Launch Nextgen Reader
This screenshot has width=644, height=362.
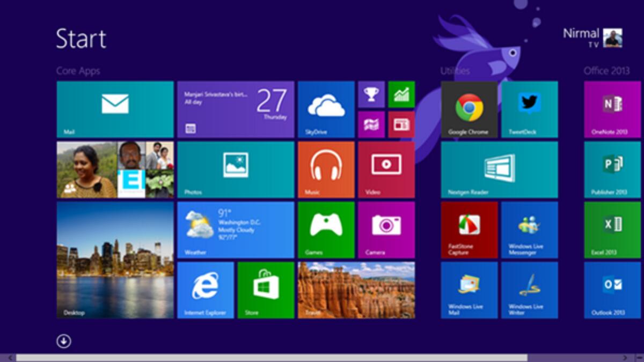[x=498, y=169]
